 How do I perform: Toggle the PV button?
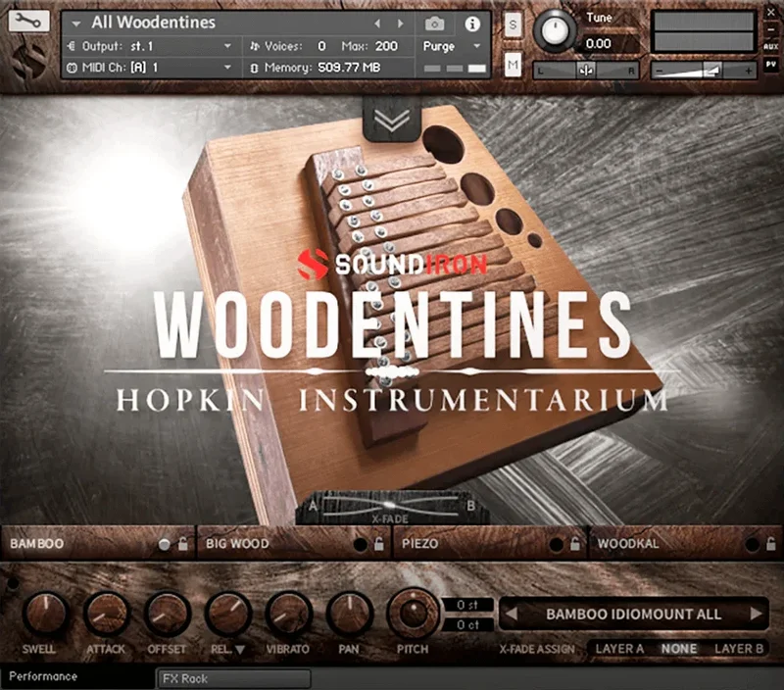click(x=770, y=64)
